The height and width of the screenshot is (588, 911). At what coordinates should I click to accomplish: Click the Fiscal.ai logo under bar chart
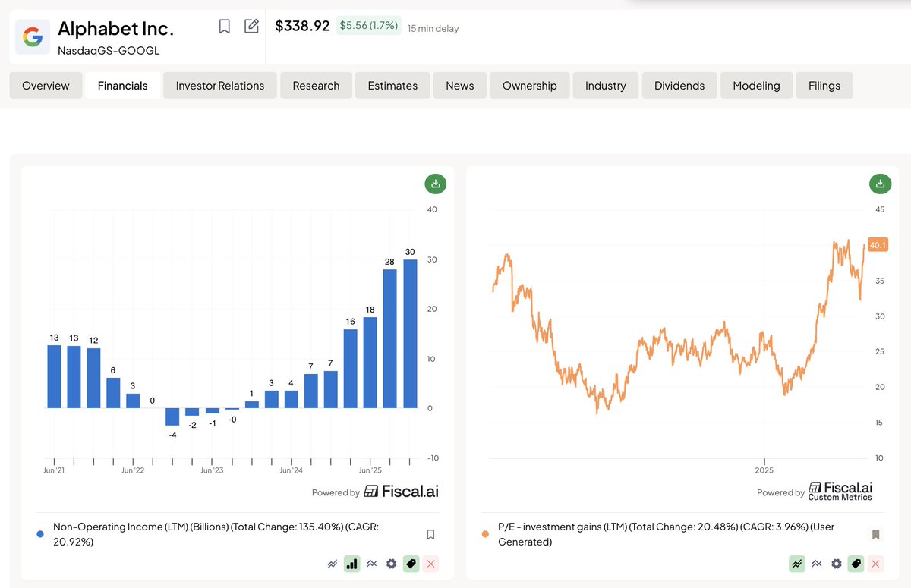[x=401, y=492]
